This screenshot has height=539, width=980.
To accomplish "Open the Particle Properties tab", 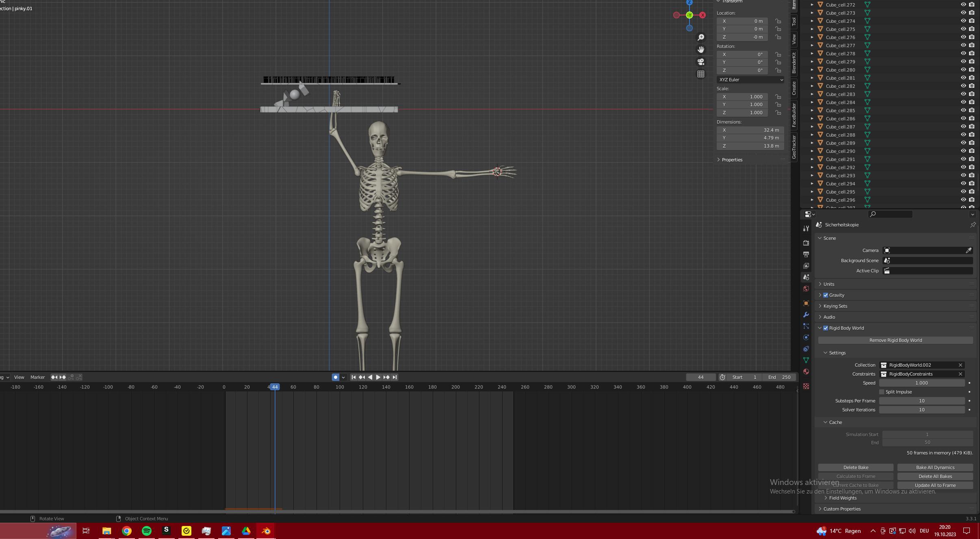I will [x=806, y=326].
